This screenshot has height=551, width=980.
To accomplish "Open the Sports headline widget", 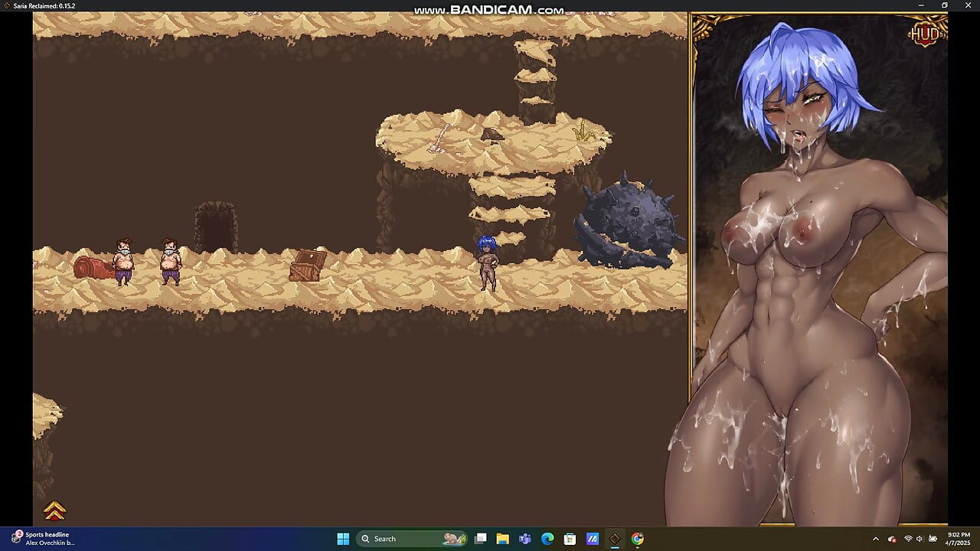I will (x=43, y=539).
